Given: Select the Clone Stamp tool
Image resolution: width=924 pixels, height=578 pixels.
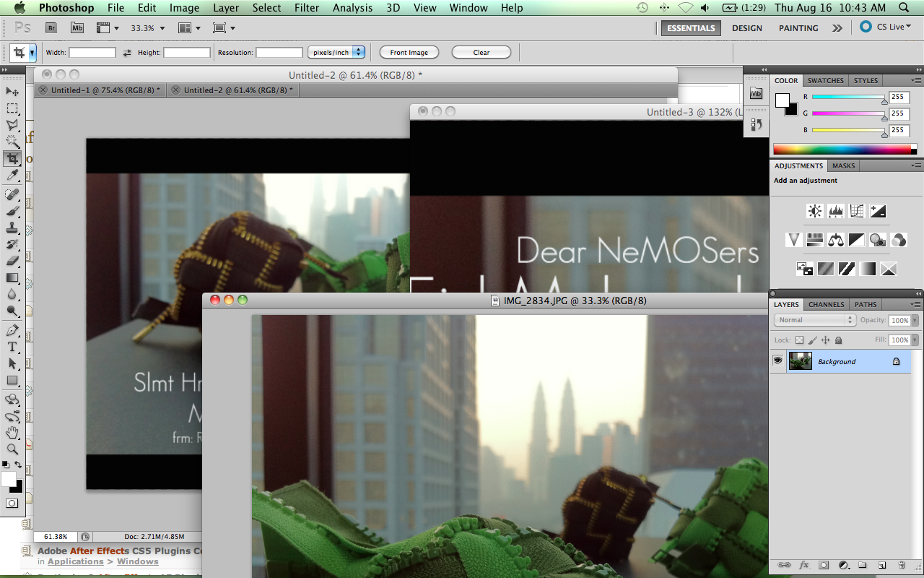Looking at the screenshot, I should [12, 228].
